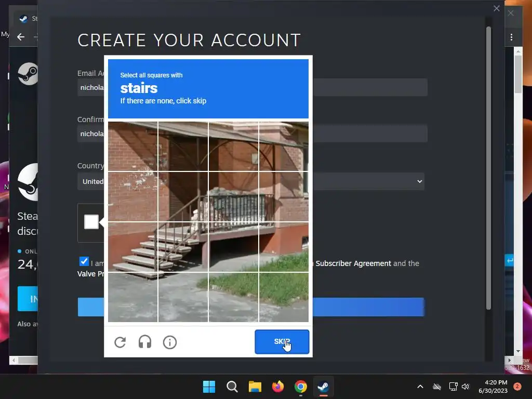Click the SKIP button in captcha
Viewport: 532px width, 399px height.
pyautogui.click(x=282, y=341)
